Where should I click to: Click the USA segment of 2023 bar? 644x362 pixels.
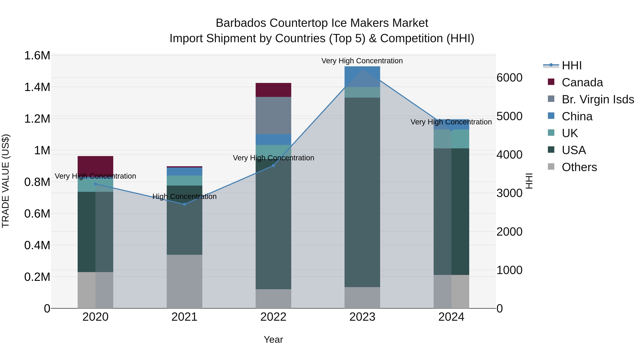[362, 192]
